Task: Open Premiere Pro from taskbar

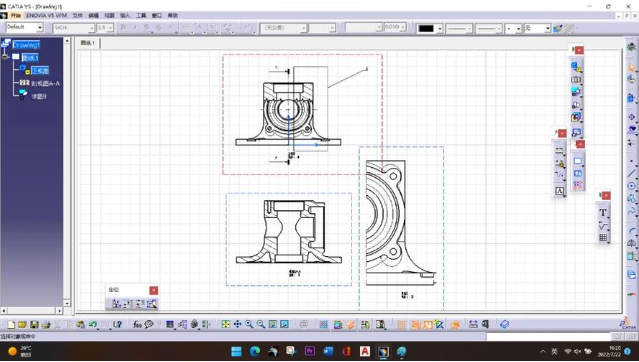Action: pos(310,351)
